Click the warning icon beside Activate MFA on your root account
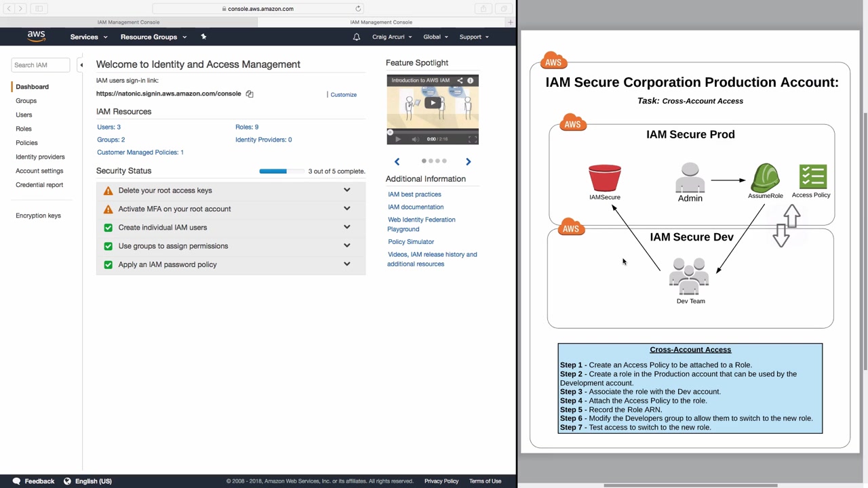This screenshot has height=488, width=868. coord(108,209)
